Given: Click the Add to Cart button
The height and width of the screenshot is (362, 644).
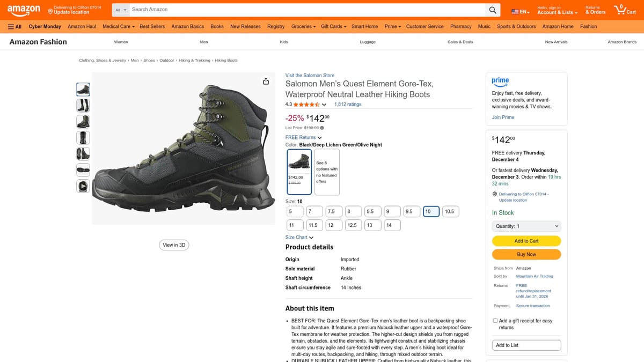Looking at the screenshot, I should tap(526, 241).
